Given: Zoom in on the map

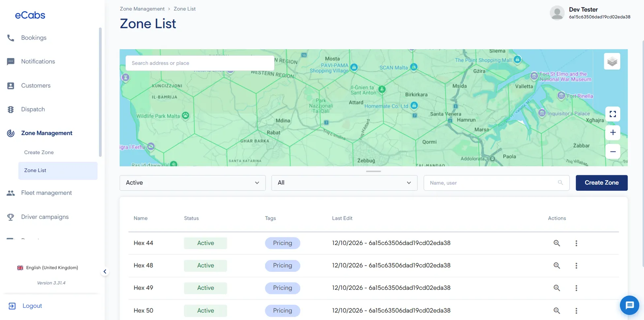Looking at the screenshot, I should tap(613, 132).
